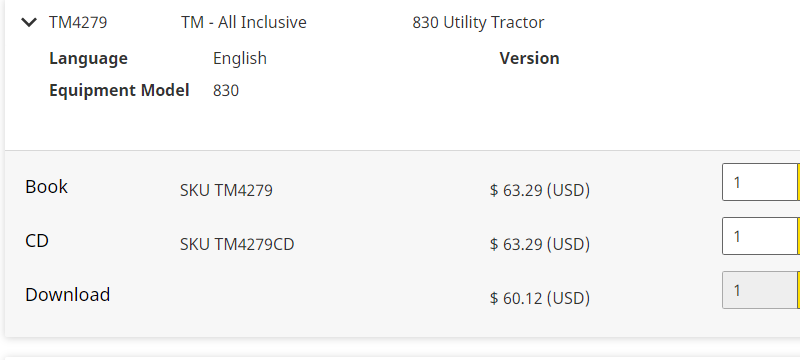Click the CD quantity input field
The width and height of the screenshot is (800, 360).
click(x=759, y=236)
